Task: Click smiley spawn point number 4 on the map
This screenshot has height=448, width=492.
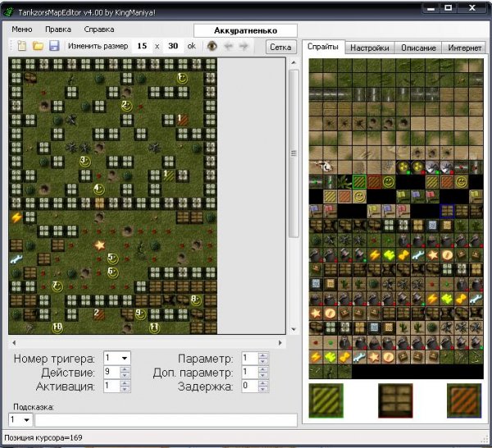Action: (99, 190)
